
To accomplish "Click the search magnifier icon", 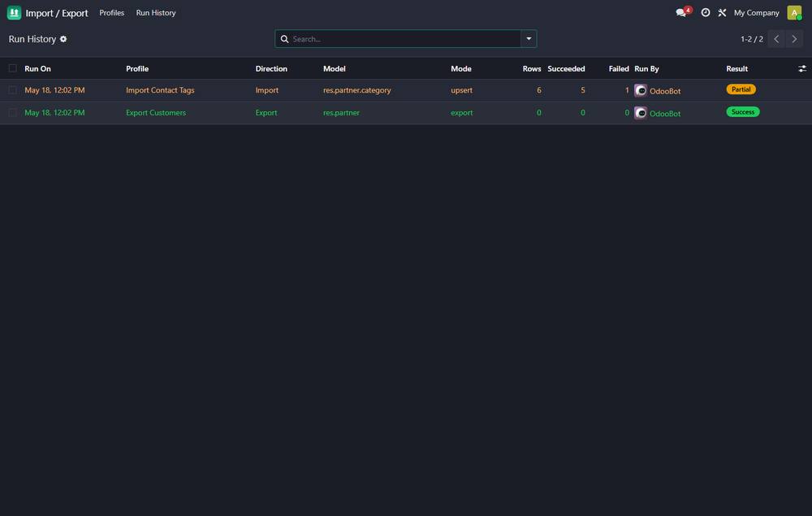I will 284,39.
